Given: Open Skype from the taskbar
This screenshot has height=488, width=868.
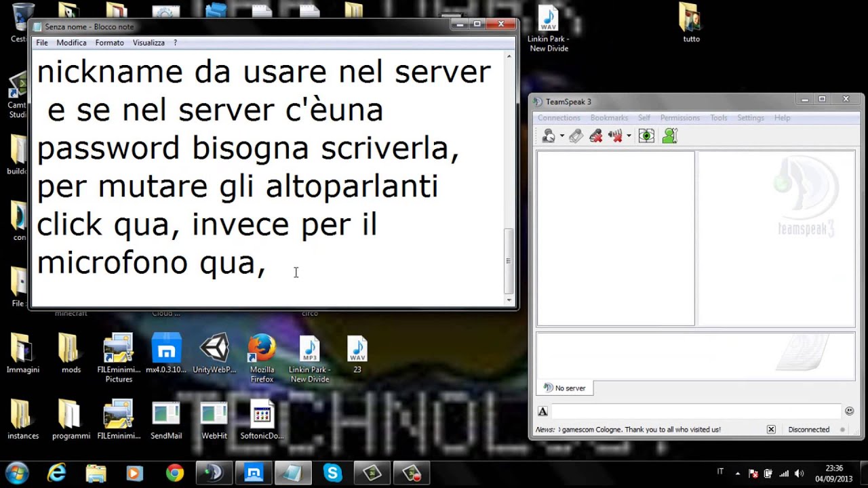Looking at the screenshot, I should [x=332, y=472].
